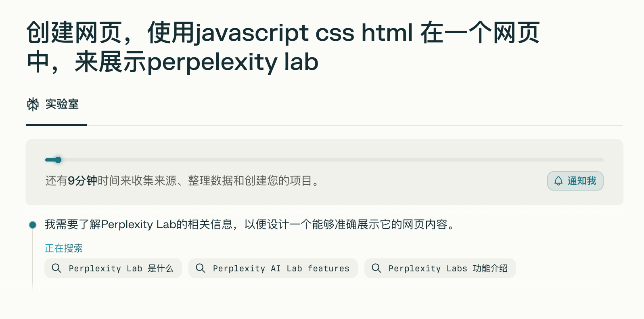Click the 正在搜索 status link
Image resolution: width=644 pixels, height=319 pixels.
click(64, 248)
